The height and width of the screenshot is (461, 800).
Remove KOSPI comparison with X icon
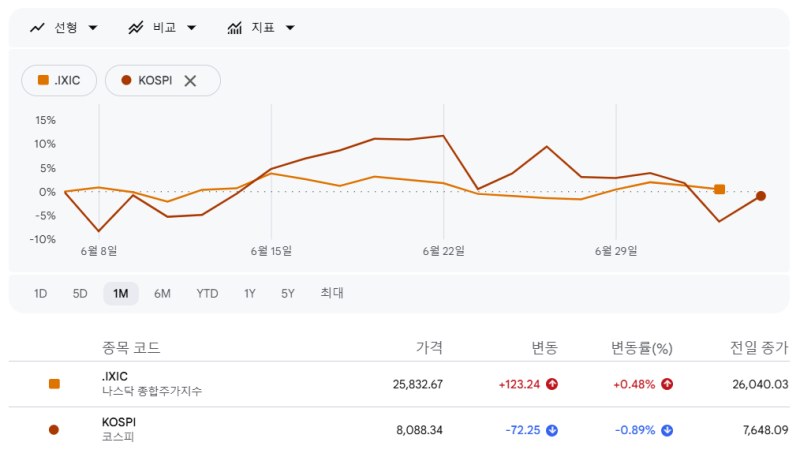click(190, 81)
